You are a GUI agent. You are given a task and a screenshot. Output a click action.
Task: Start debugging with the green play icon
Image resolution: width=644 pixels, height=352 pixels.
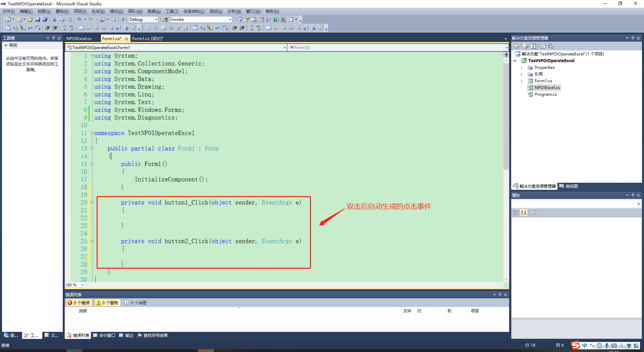(x=123, y=19)
